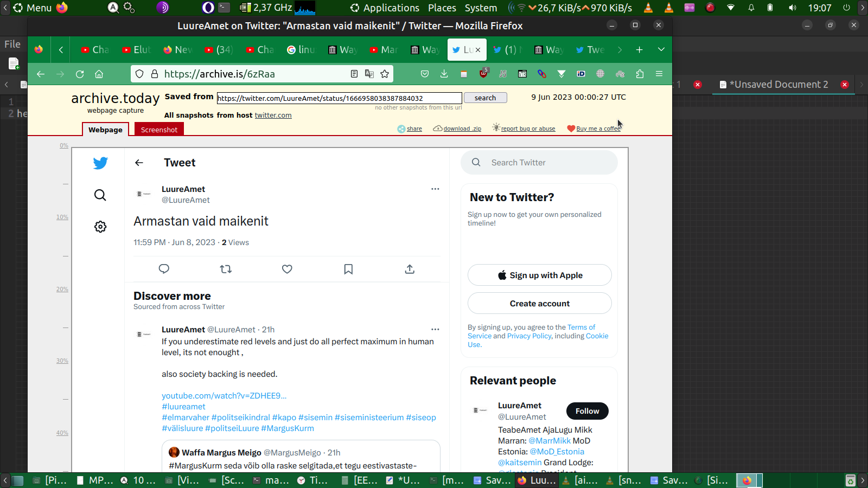This screenshot has height=488, width=868.
Task: Open the globe extension icon in Firefox toolbar
Action: 600,74
